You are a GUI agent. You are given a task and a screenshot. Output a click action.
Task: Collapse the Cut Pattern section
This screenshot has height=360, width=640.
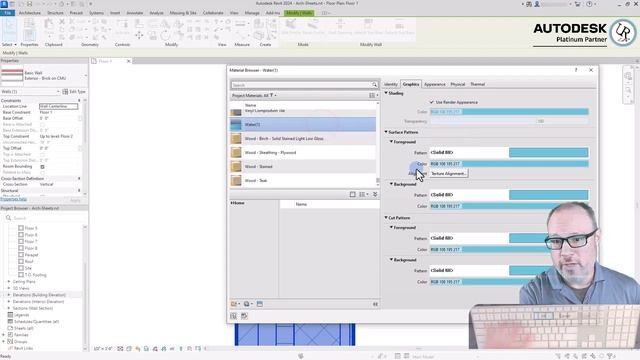click(386, 218)
